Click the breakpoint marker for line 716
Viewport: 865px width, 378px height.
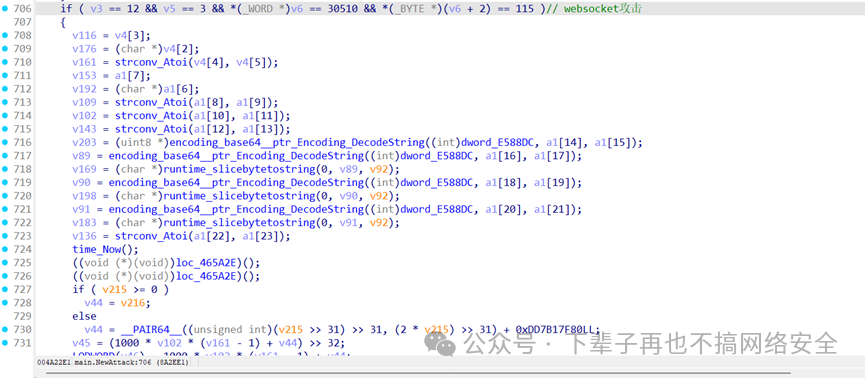(5, 142)
